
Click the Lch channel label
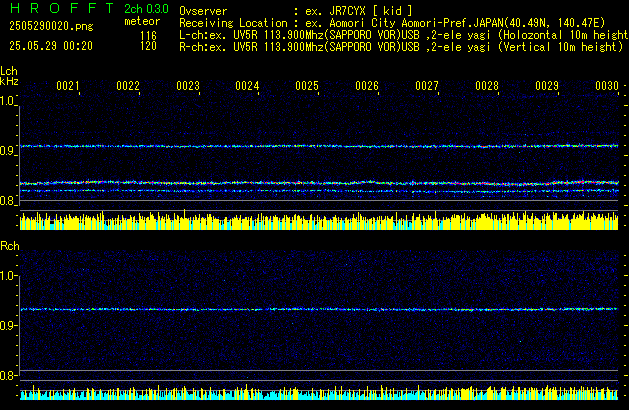click(9, 71)
